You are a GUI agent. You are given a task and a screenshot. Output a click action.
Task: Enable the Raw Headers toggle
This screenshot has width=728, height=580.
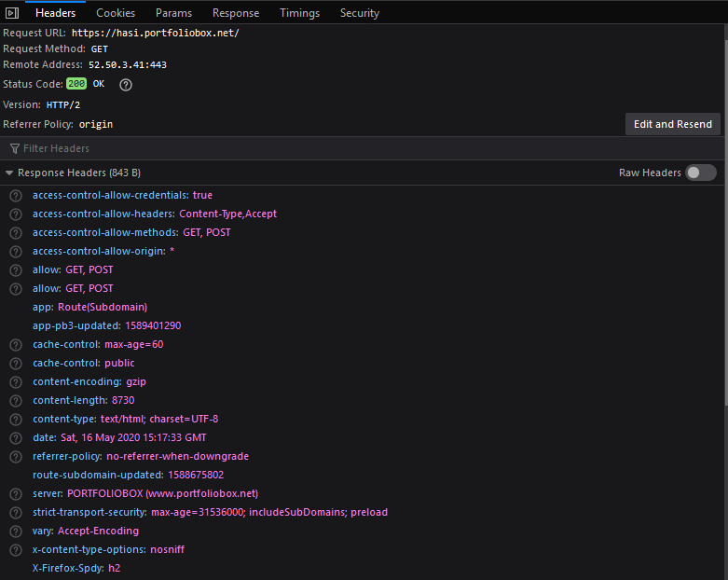click(x=701, y=173)
